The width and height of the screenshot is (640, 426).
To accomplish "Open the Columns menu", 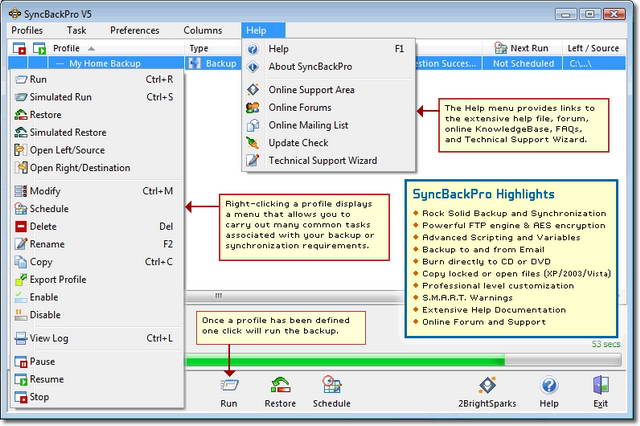I will pyautogui.click(x=203, y=31).
